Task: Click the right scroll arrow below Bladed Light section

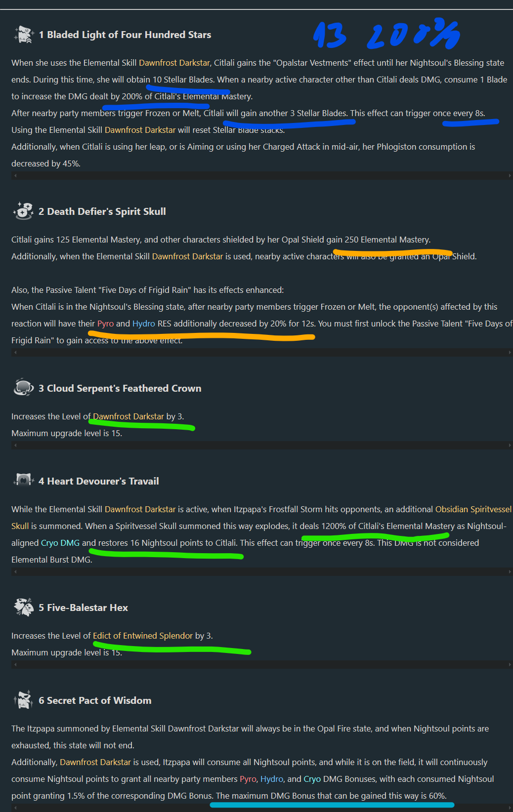Action: tap(510, 175)
